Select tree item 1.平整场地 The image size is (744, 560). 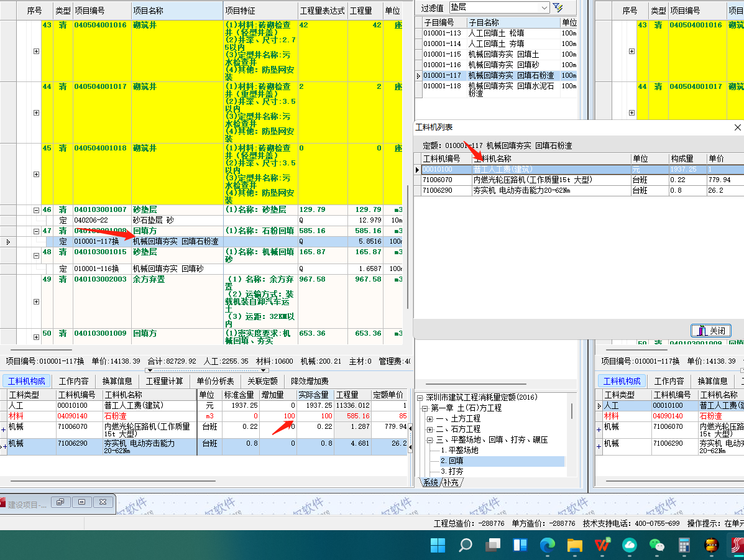(x=459, y=451)
